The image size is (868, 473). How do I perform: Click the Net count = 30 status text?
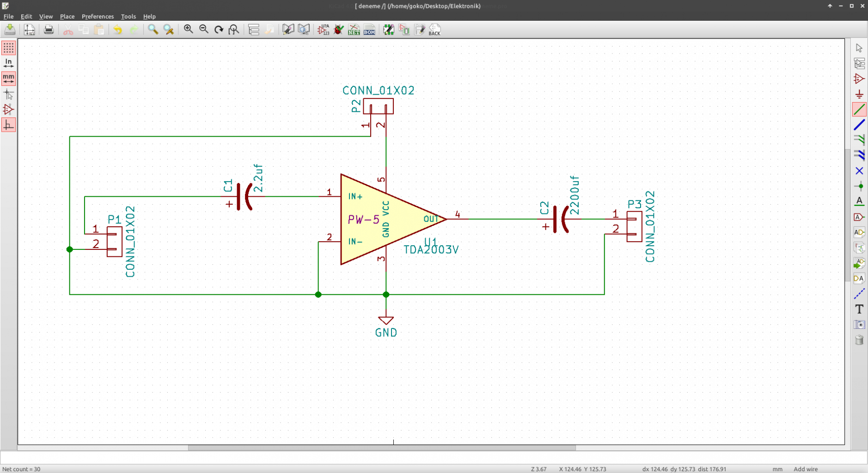coord(21,469)
